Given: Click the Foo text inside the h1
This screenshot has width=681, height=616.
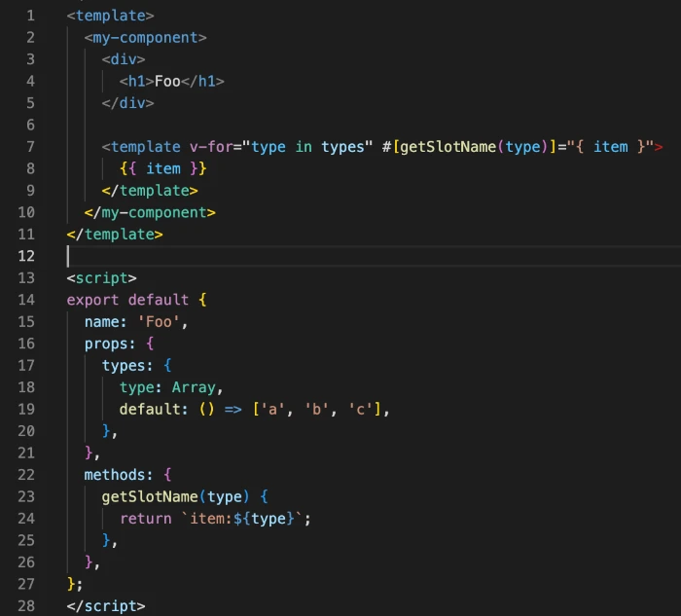Looking at the screenshot, I should coord(167,81).
